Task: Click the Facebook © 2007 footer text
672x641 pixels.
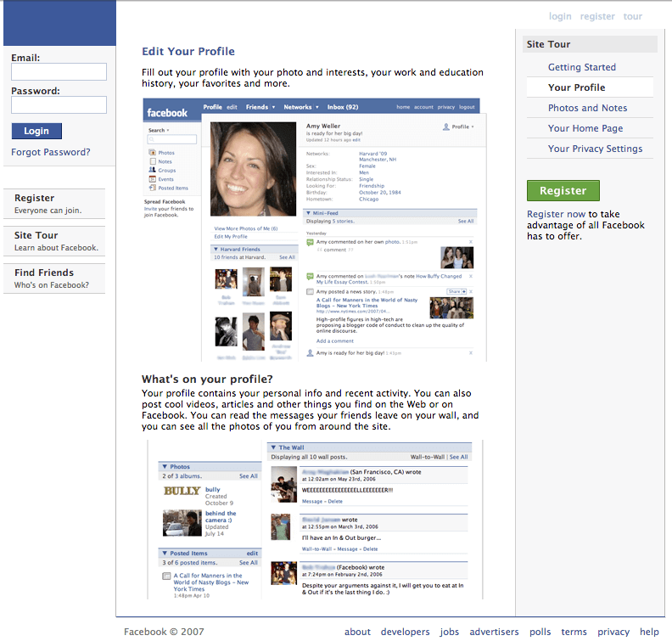Action: pyautogui.click(x=164, y=632)
